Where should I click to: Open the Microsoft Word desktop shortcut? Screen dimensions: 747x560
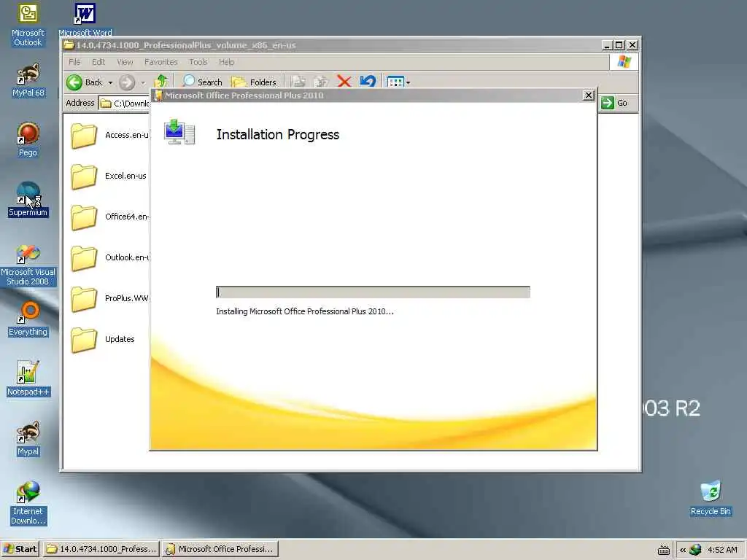[x=85, y=20]
